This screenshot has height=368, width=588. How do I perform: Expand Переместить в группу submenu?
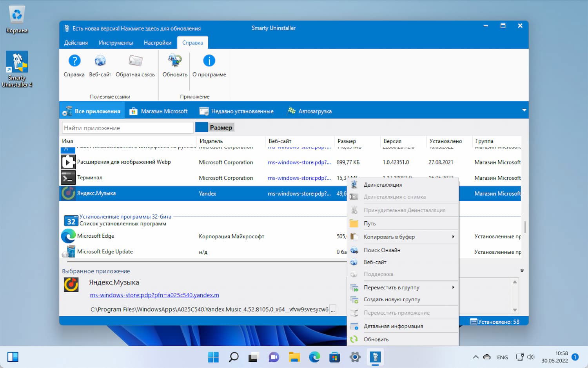(x=392, y=287)
